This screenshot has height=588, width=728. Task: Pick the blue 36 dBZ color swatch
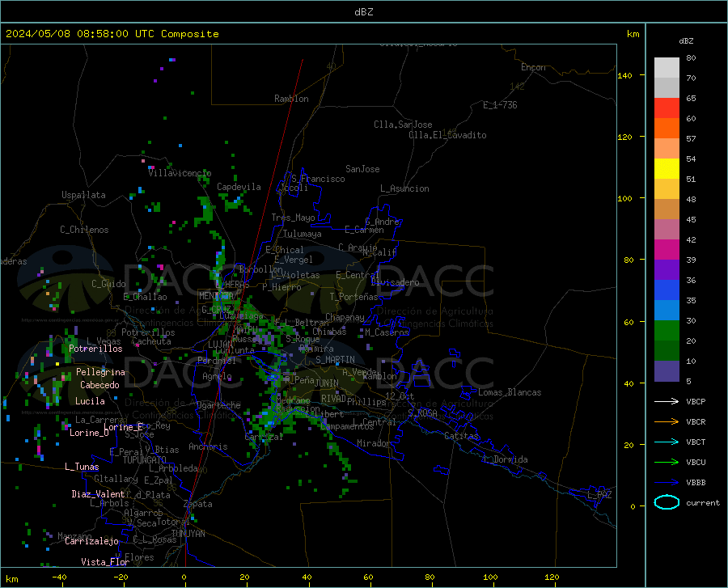pyautogui.click(x=667, y=290)
